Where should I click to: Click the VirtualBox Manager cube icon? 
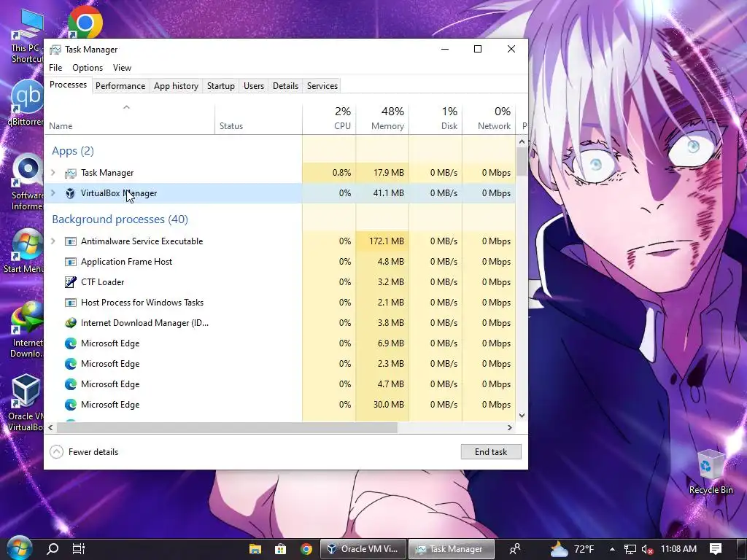[x=71, y=193]
